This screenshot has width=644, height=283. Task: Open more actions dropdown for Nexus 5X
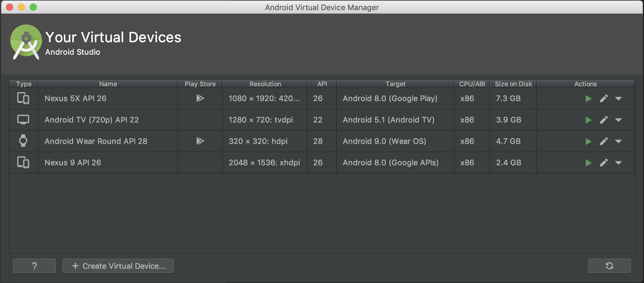tap(618, 99)
